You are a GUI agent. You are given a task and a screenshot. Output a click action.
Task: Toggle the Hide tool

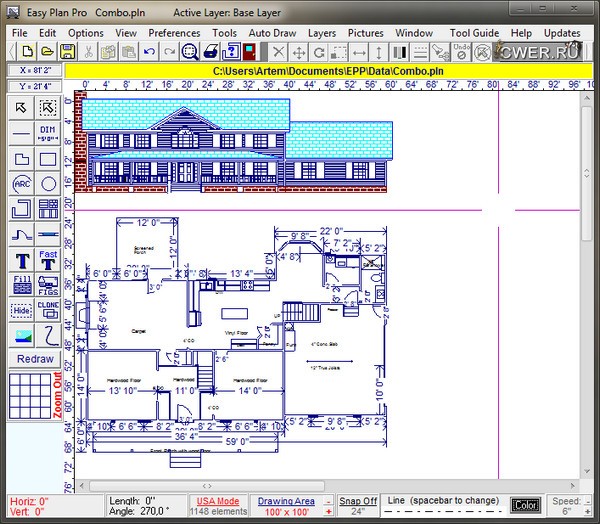pos(22,310)
